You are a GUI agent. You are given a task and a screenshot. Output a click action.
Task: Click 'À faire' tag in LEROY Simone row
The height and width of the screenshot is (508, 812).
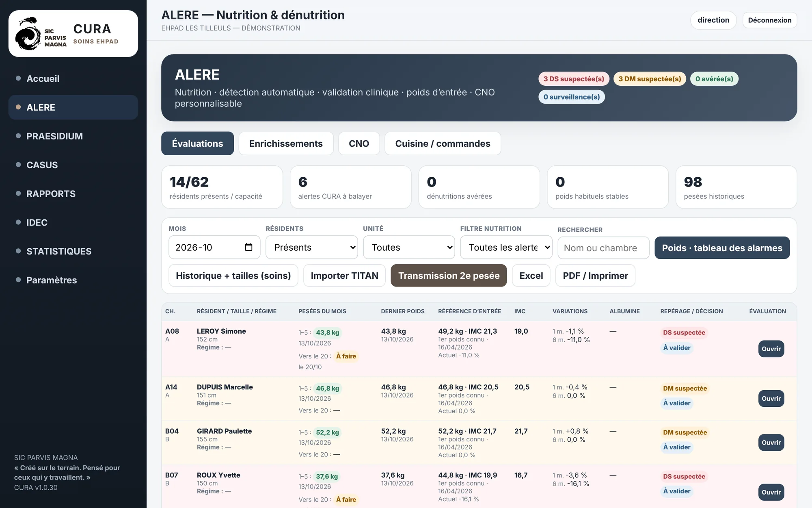click(x=346, y=356)
